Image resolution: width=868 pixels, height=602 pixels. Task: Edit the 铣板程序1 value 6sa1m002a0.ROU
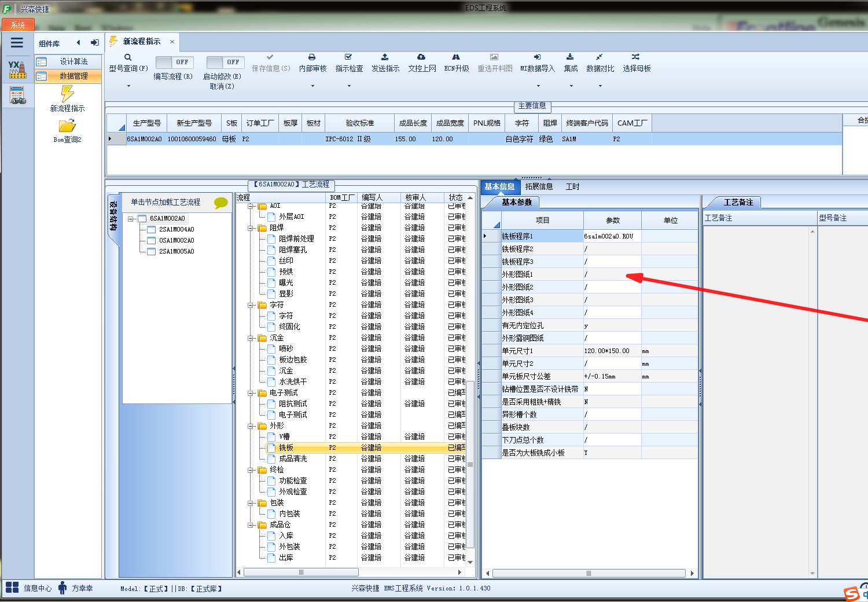[612, 236]
